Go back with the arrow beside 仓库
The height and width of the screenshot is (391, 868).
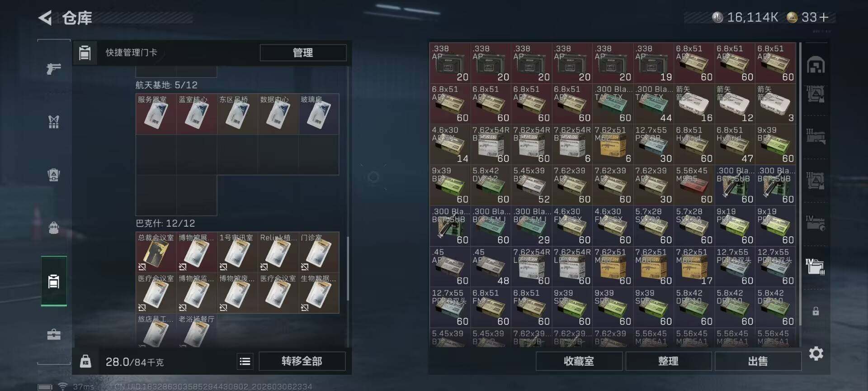pyautogui.click(x=45, y=18)
